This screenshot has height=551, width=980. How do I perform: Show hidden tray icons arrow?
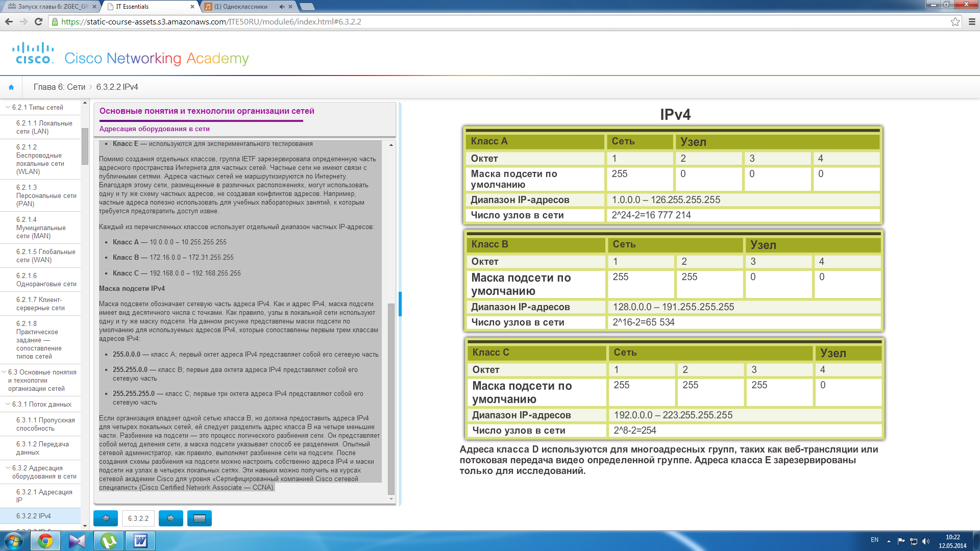click(x=889, y=541)
